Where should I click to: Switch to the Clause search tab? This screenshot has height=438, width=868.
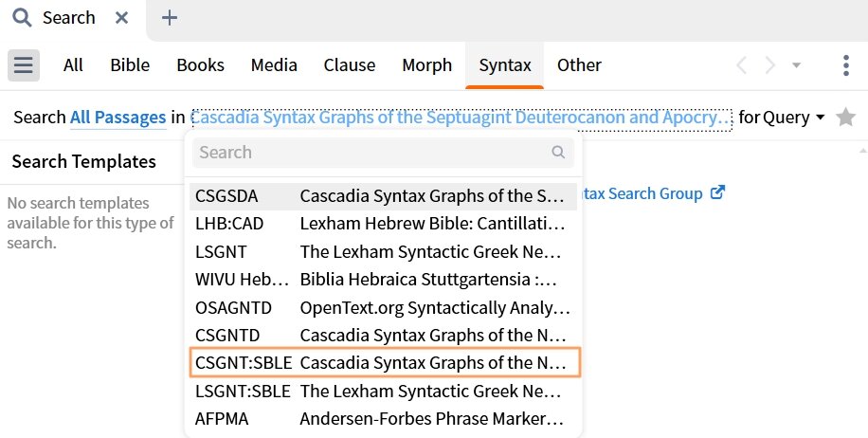350,65
